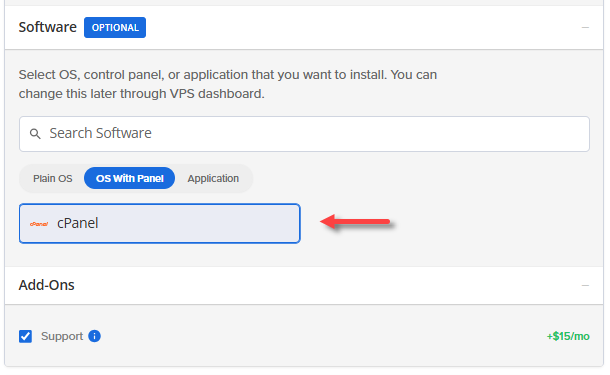The image size is (610, 375).
Task: Click the OPTIONAL badge
Action: (x=115, y=28)
